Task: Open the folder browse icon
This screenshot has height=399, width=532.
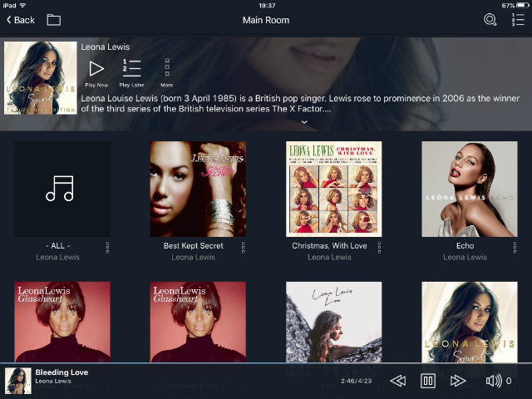Action: pyautogui.click(x=53, y=20)
